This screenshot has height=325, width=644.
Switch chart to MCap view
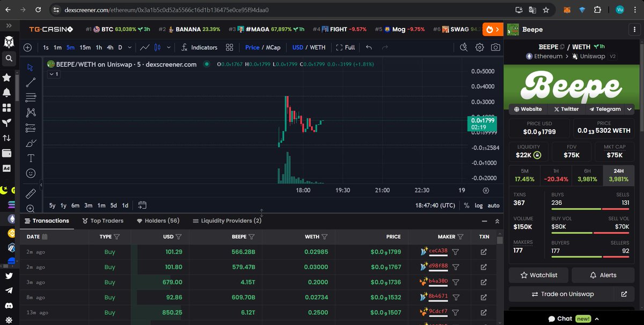coord(273,47)
